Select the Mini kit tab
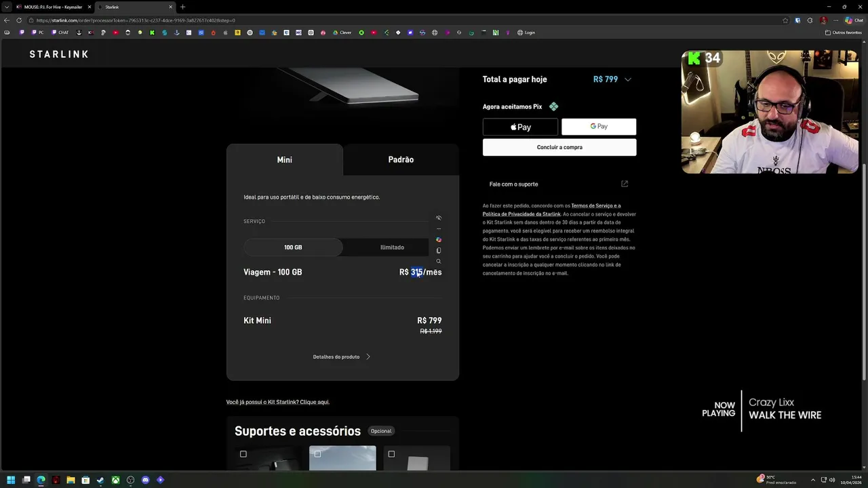 (285, 160)
